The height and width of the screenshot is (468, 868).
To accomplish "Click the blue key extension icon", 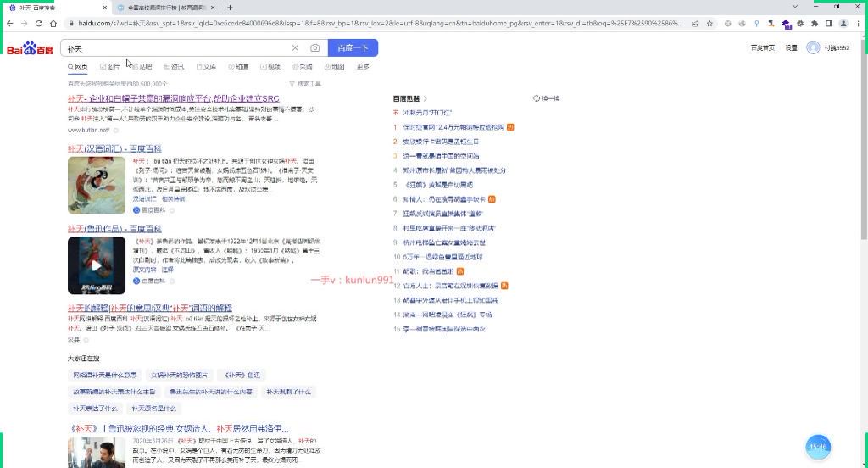I will [757, 23].
